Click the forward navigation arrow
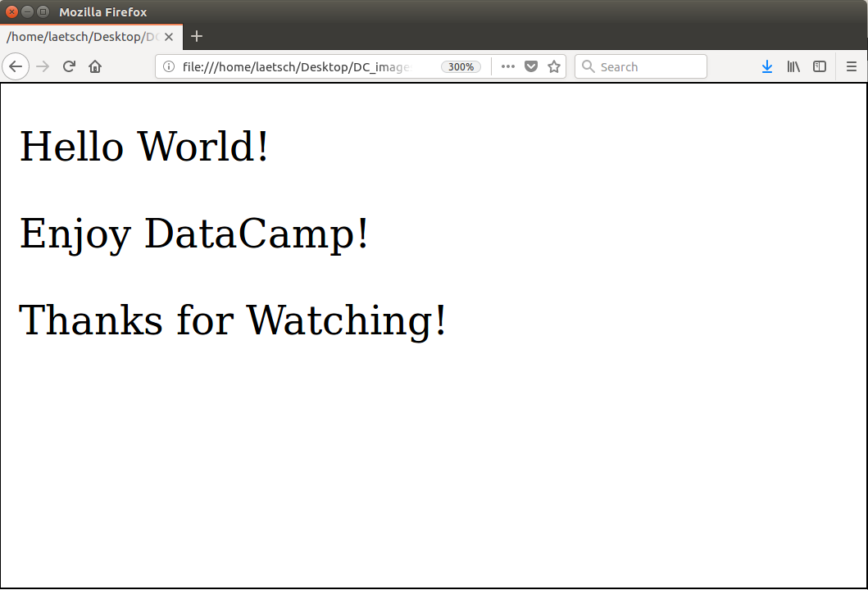 pos(43,67)
